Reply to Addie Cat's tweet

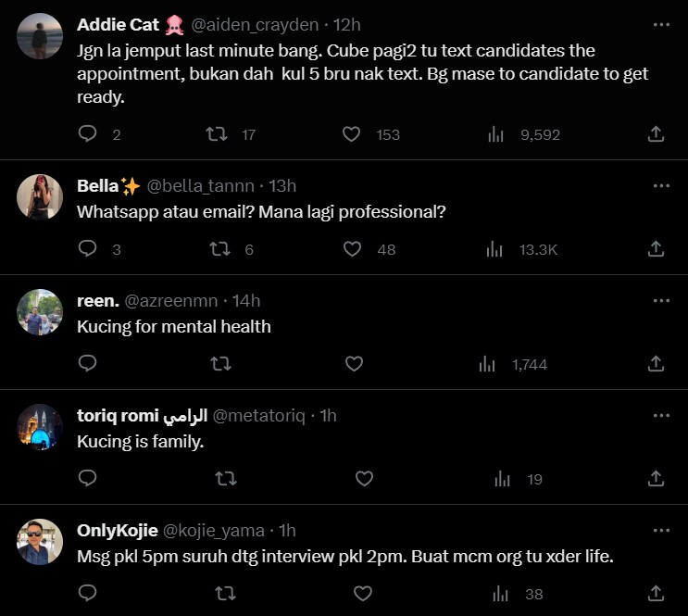[88, 134]
